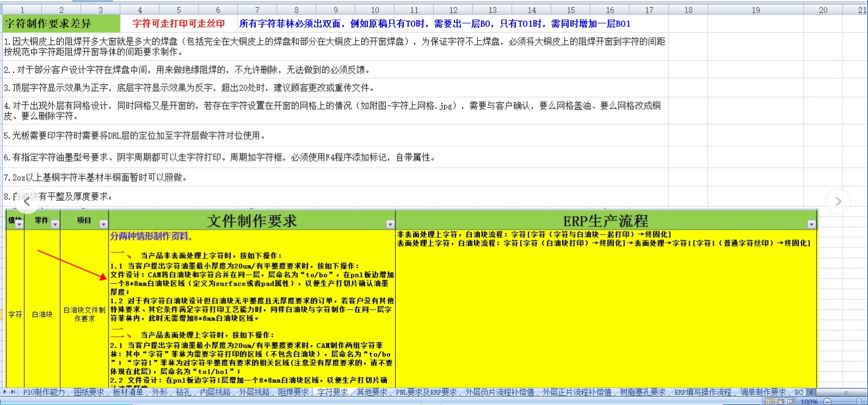Image resolution: width=868 pixels, height=405 pixels.
Task: Select row 3 text 顶层字符显示效果为正字
Action: (x=189, y=88)
